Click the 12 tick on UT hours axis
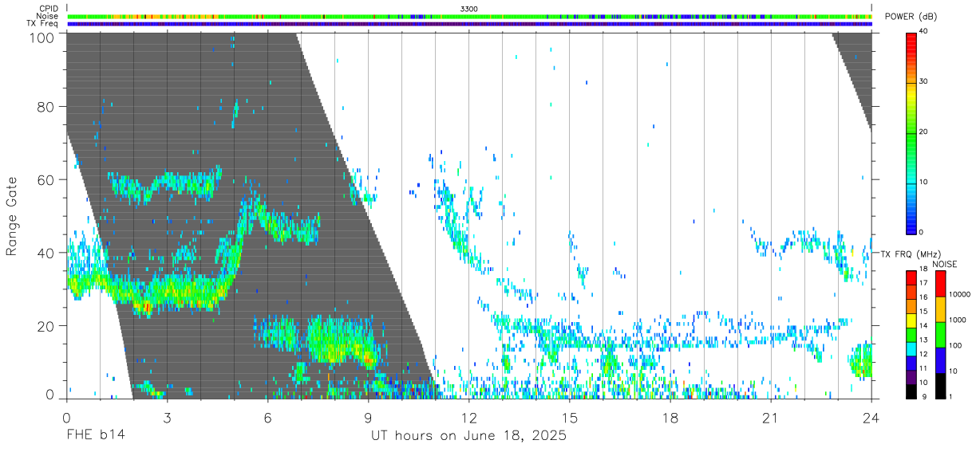 coord(468,418)
